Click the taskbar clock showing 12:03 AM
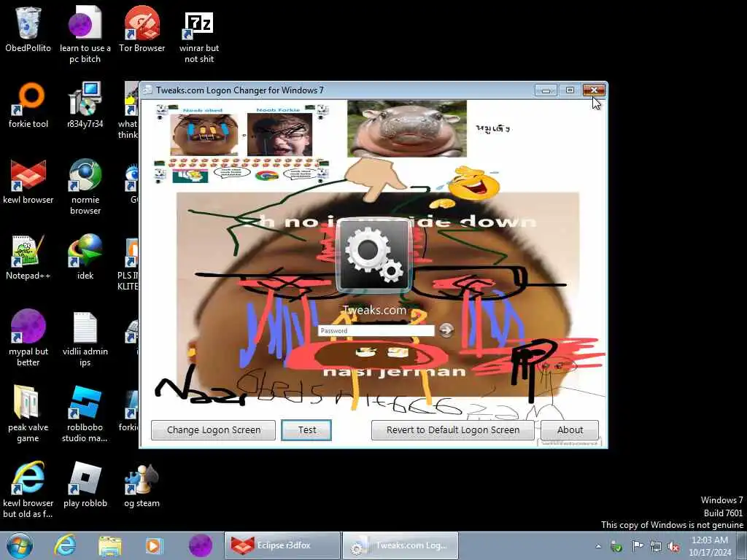The height and width of the screenshot is (560, 747). coord(710,545)
